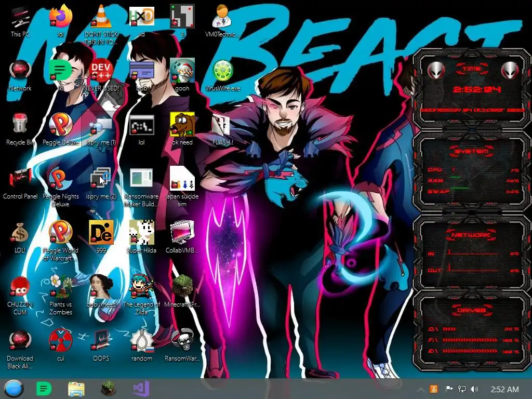Open the green chat app in the taskbar
Screen dimensions: 532x399
point(44,389)
